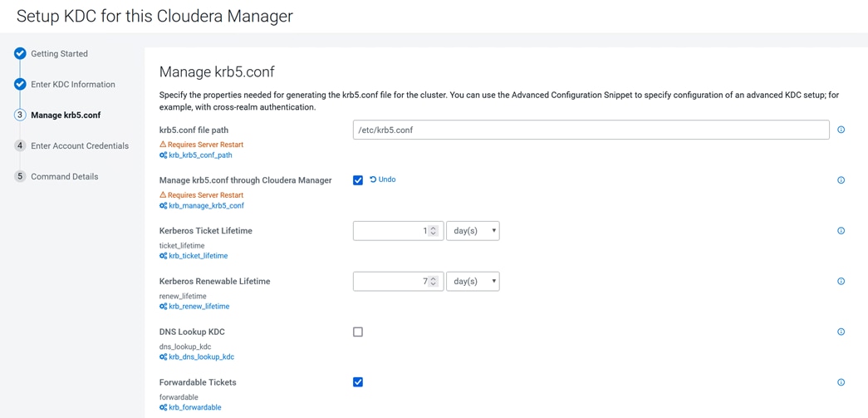868x418 pixels.
Task: Click 'Manage krb5.conf' page heading
Action: 217,71
